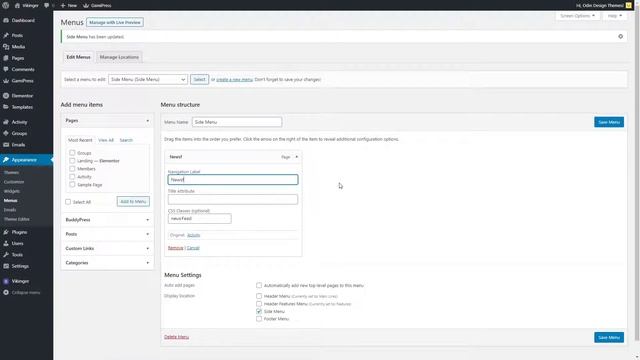Tick the Select All checkbox
The height and width of the screenshot is (360, 640).
click(x=68, y=202)
